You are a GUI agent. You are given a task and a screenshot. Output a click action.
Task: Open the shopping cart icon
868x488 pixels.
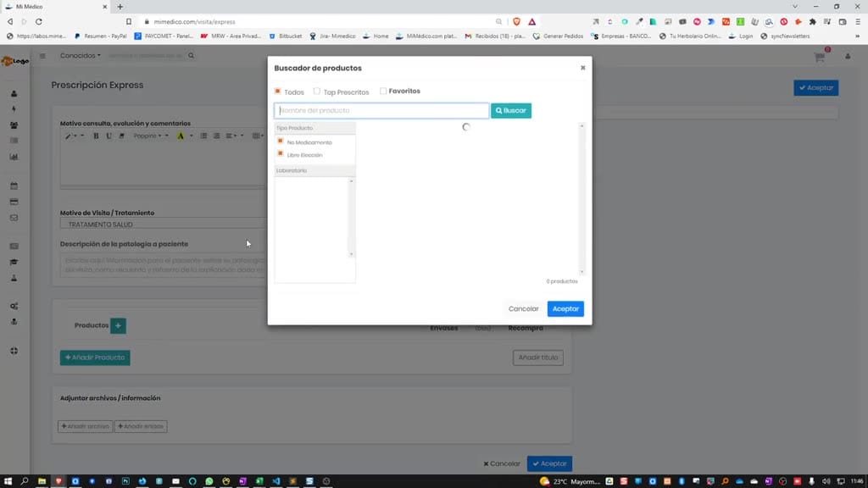(x=820, y=57)
